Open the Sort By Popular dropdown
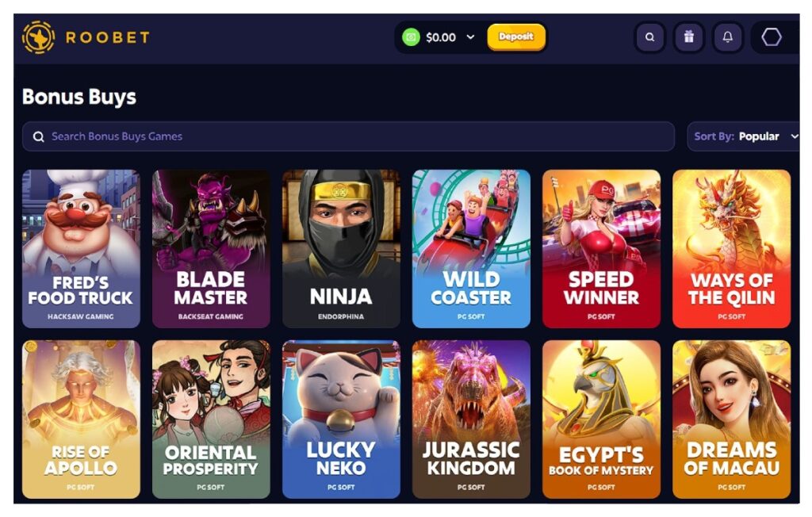The width and height of the screenshot is (812, 517). 744,136
